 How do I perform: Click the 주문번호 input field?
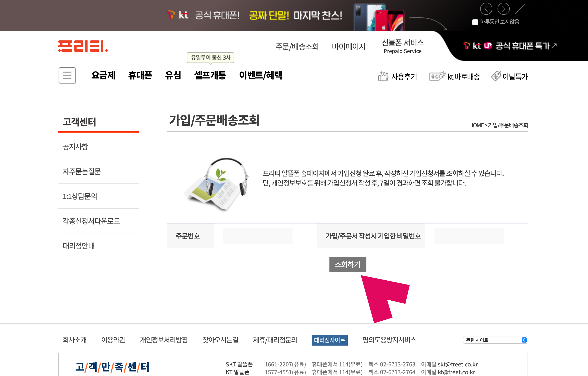[258, 236]
